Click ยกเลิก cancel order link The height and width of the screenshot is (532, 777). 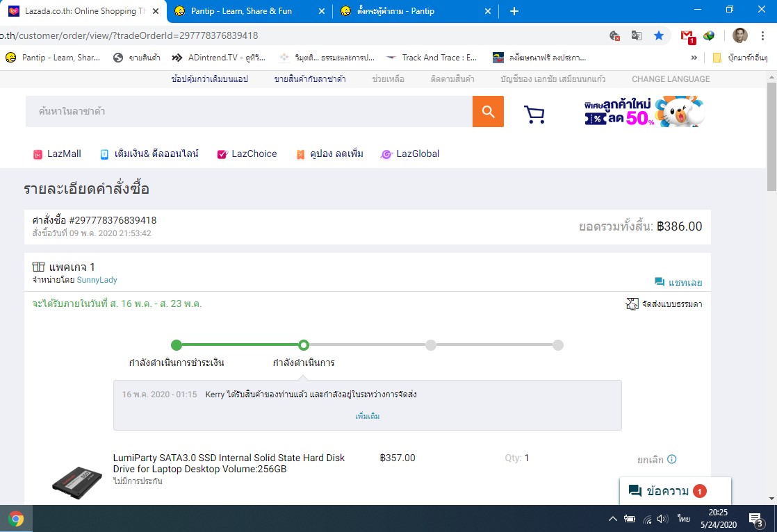click(650, 460)
